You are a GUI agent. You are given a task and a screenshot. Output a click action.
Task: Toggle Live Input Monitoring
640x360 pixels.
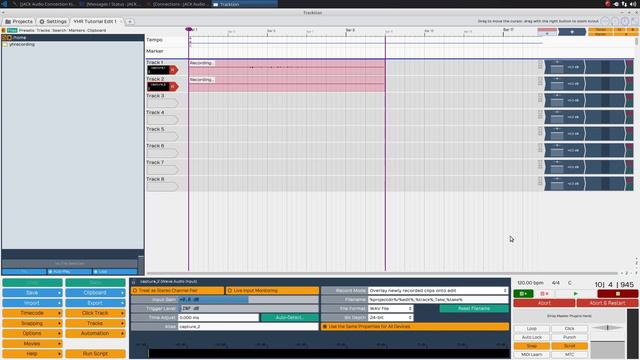pos(272,291)
